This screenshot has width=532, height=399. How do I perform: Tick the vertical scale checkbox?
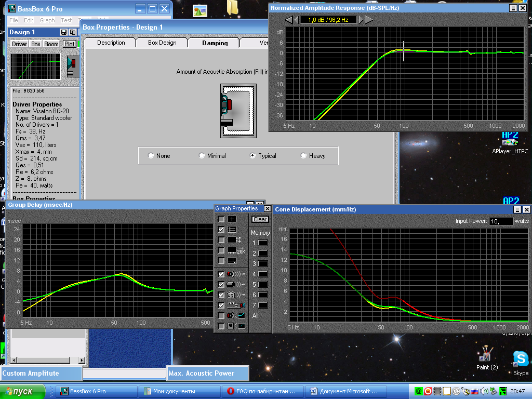point(221,240)
